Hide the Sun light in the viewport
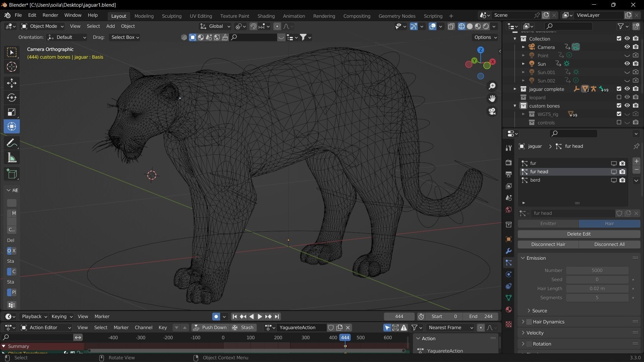The image size is (644, 362). pos(627,64)
